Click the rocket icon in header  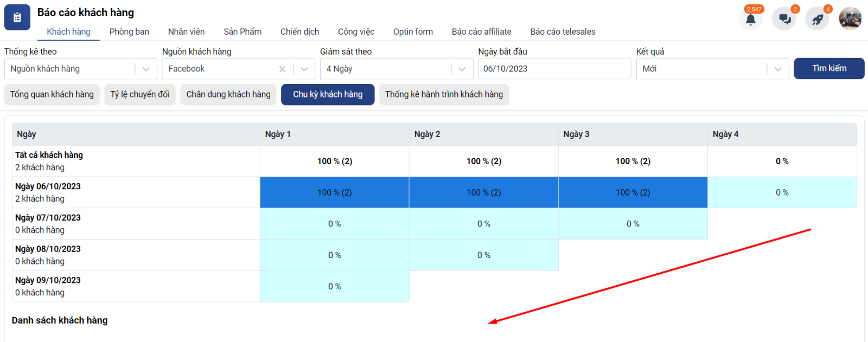coord(818,20)
